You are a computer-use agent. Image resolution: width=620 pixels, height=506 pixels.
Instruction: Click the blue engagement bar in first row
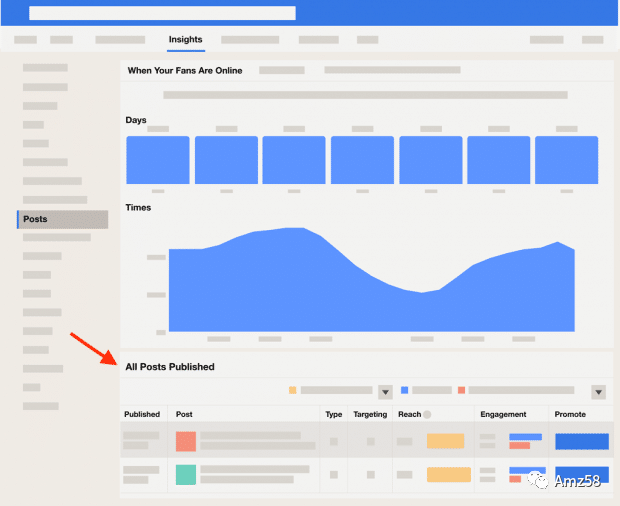click(x=525, y=437)
